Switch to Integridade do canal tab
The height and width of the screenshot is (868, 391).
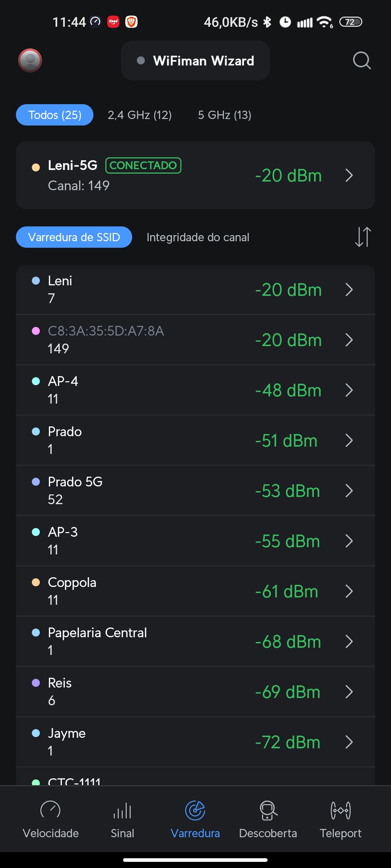pos(198,237)
